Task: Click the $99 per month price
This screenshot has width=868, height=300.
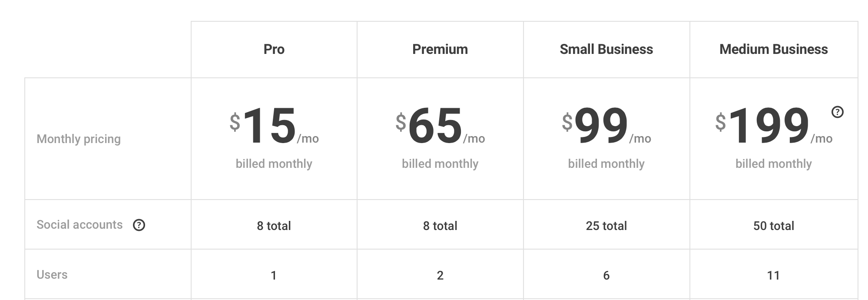Action: 606,126
